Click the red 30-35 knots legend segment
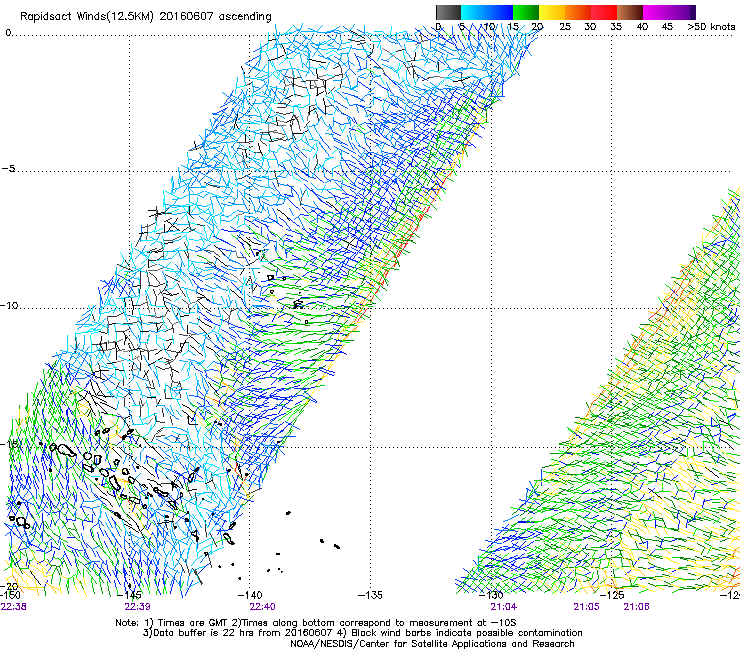This screenshot has height=650, width=740. (x=604, y=13)
